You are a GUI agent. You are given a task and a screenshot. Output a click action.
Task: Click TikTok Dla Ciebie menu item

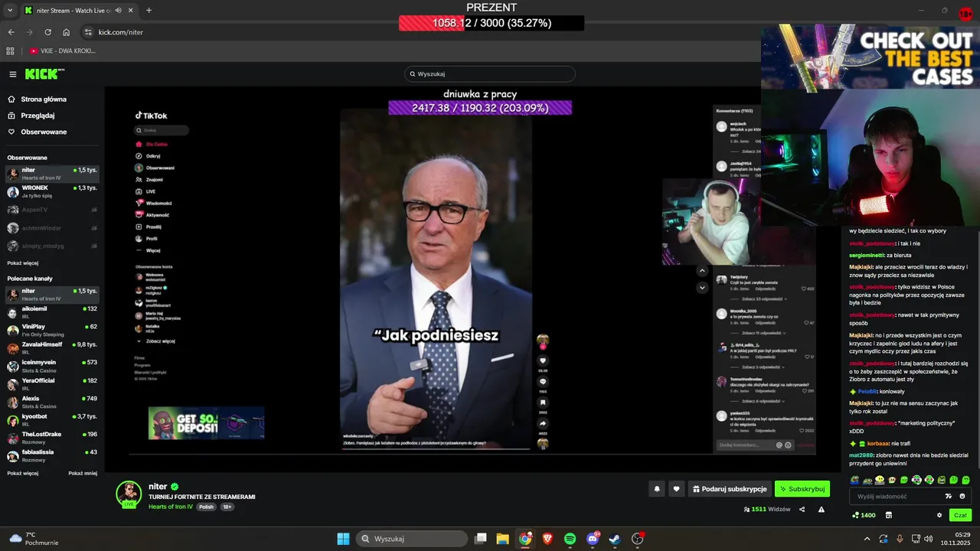tap(152, 144)
